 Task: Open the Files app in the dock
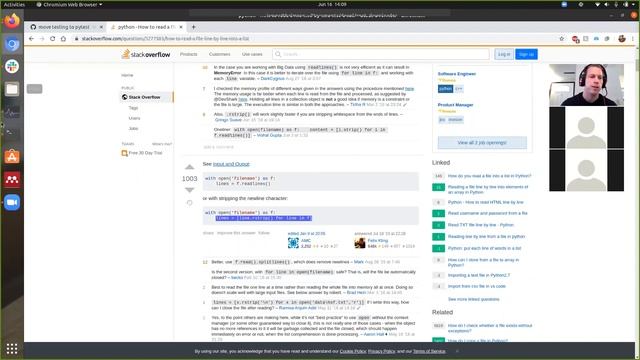(x=12, y=89)
